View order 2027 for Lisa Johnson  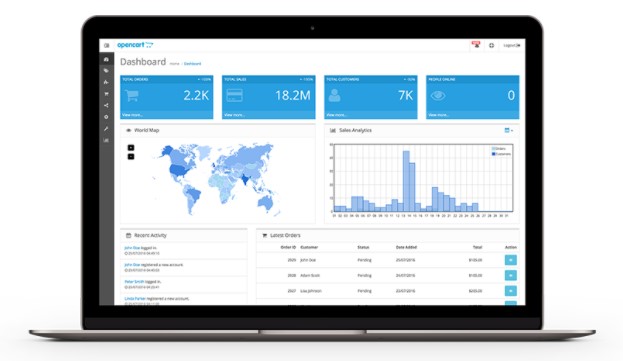point(511,291)
